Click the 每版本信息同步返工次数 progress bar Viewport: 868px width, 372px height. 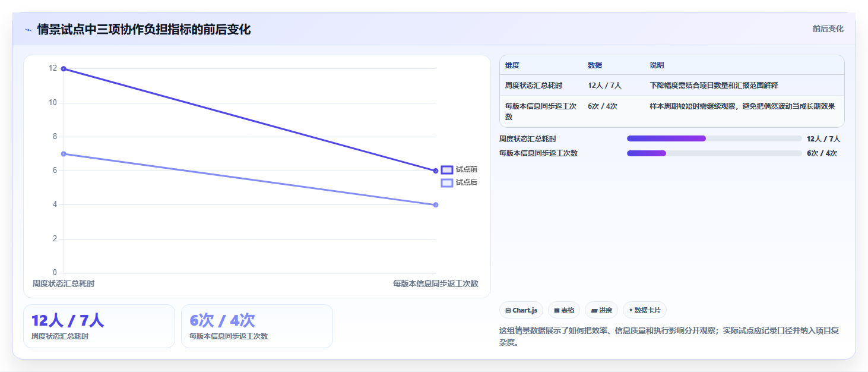[x=714, y=153]
